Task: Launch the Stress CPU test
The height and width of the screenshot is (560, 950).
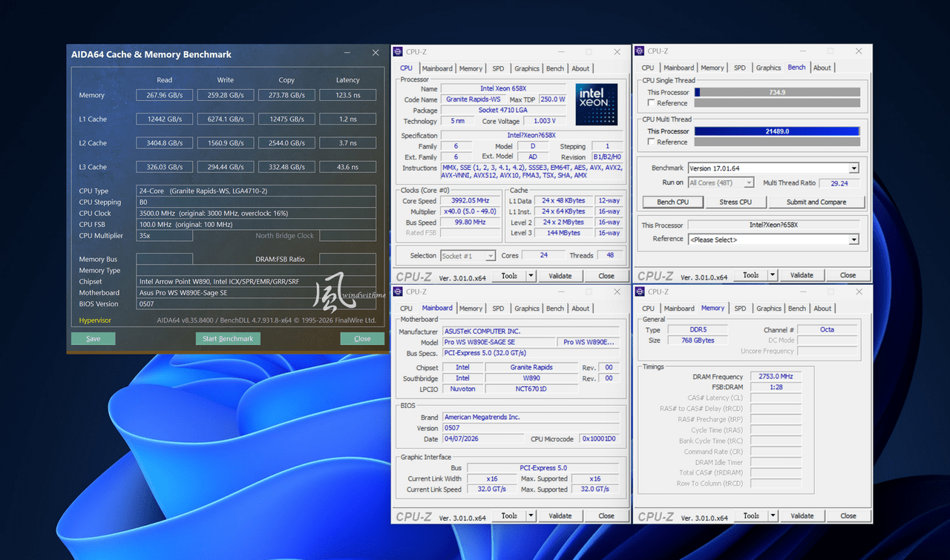Action: click(x=735, y=202)
